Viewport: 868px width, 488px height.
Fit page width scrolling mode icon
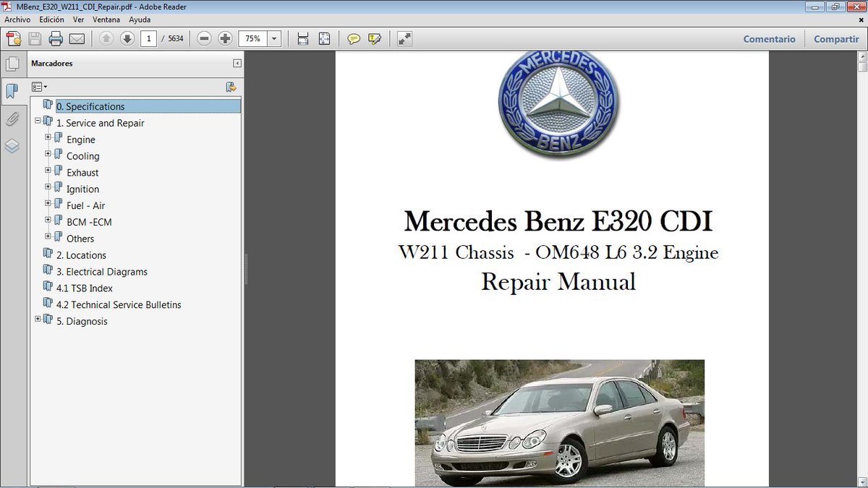coord(303,39)
